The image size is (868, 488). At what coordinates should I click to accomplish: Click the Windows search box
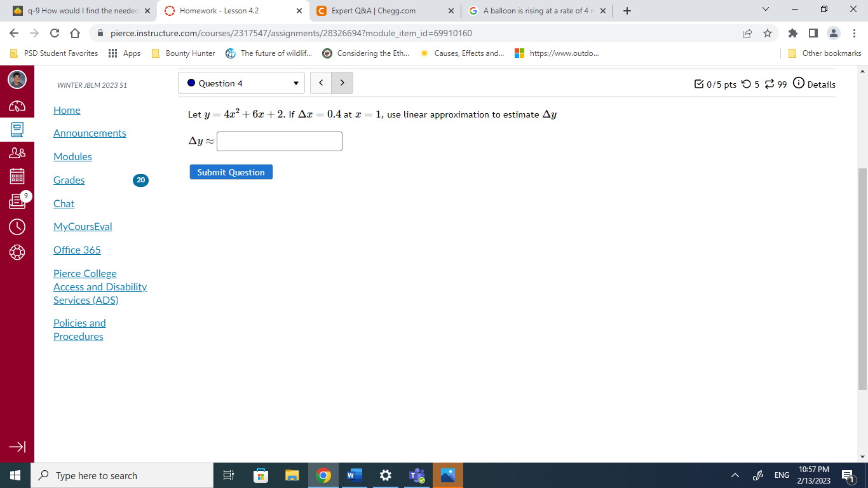point(121,475)
